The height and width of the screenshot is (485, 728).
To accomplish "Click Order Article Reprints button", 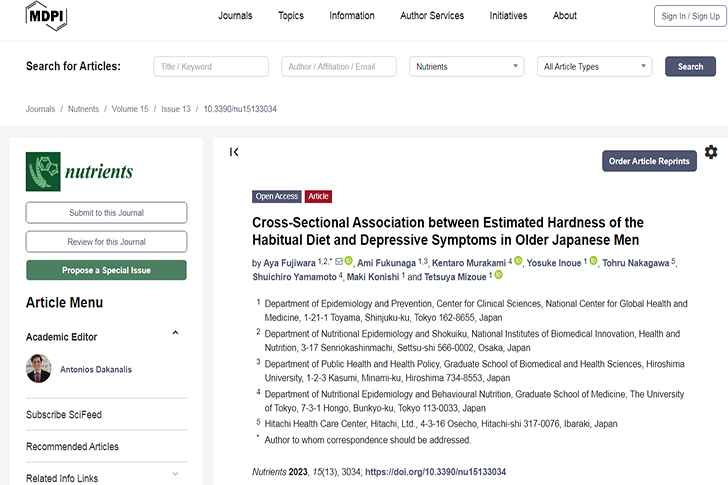I will coord(649,161).
